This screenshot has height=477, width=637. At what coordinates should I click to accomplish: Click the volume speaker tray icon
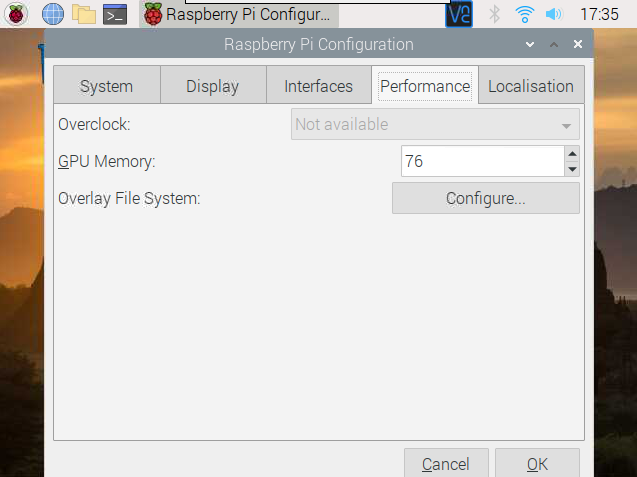pyautogui.click(x=554, y=15)
